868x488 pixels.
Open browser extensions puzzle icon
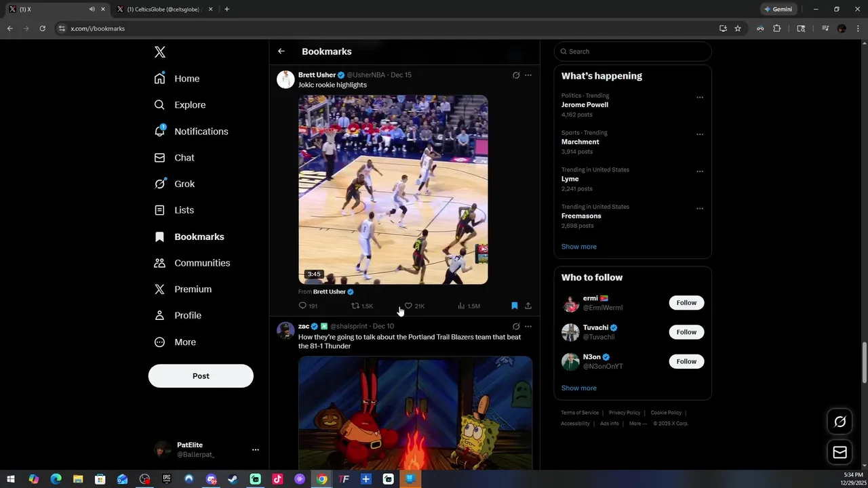[777, 28]
